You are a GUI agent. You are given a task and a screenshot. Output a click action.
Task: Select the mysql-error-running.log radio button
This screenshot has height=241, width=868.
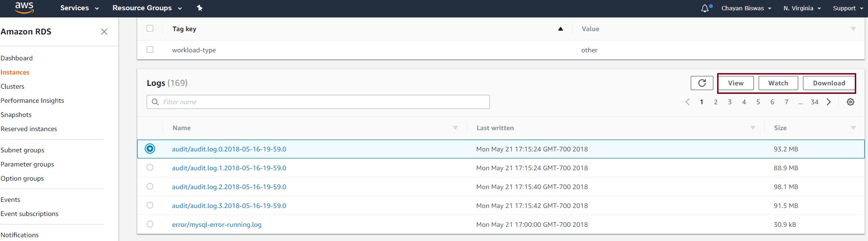tap(150, 224)
